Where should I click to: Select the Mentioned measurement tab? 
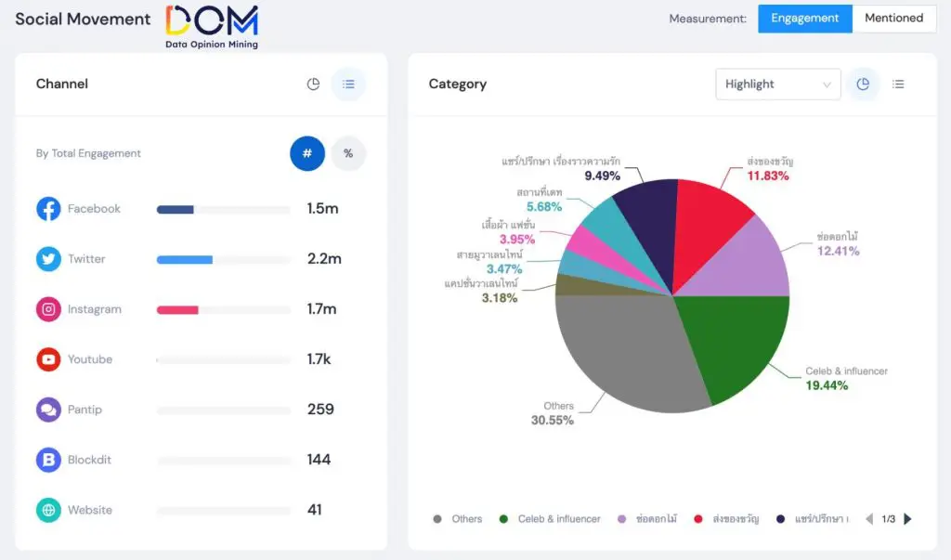[893, 19]
